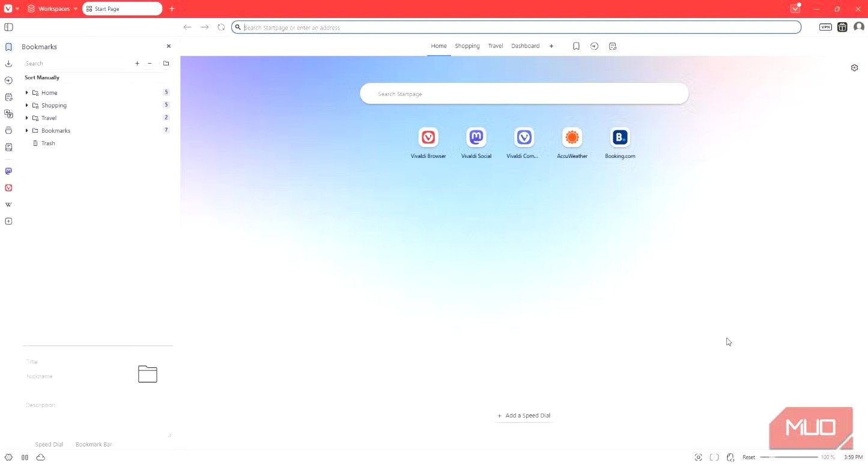The image size is (868, 464).
Task: Open the Downloads panel
Action: point(8,64)
